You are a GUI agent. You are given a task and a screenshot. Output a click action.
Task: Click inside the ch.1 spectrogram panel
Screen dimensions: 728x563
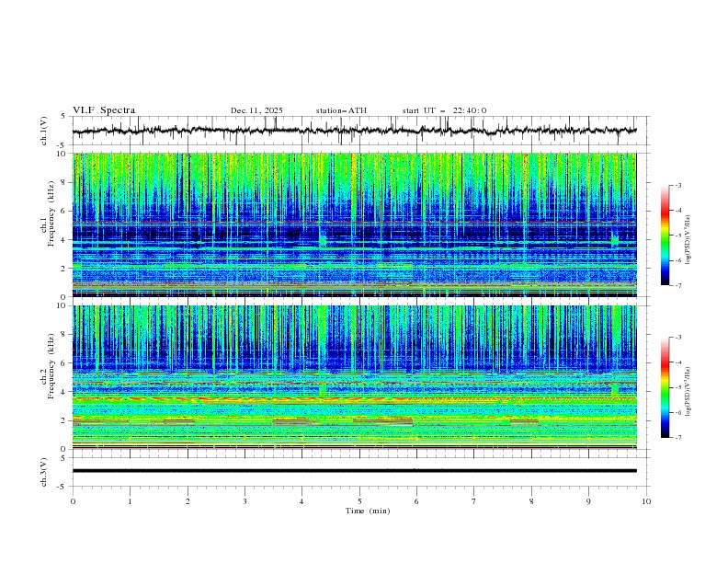354,224
